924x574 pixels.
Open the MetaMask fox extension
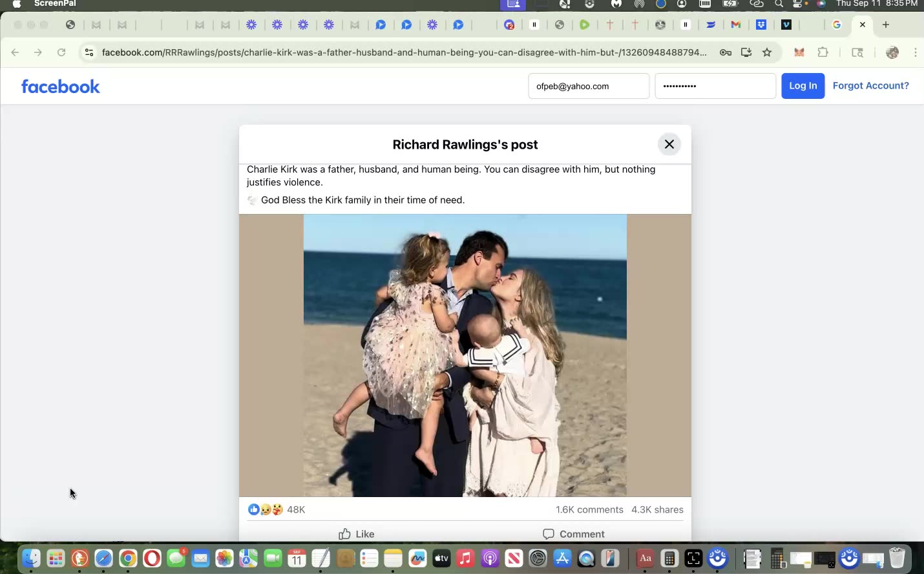pyautogui.click(x=799, y=52)
